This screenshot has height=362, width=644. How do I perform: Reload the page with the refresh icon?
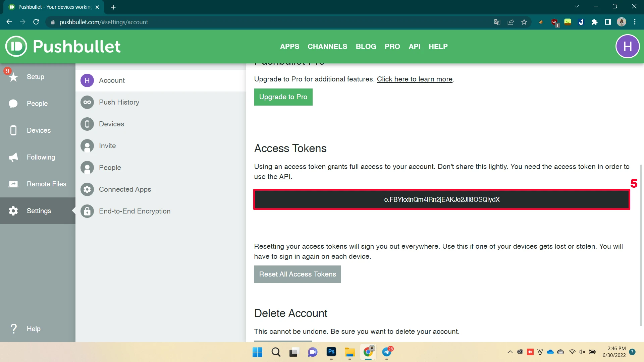[36, 22]
